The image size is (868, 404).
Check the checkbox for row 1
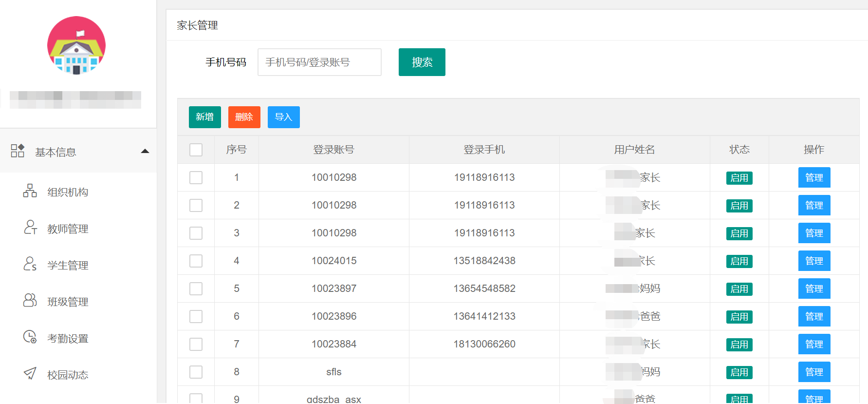point(196,177)
